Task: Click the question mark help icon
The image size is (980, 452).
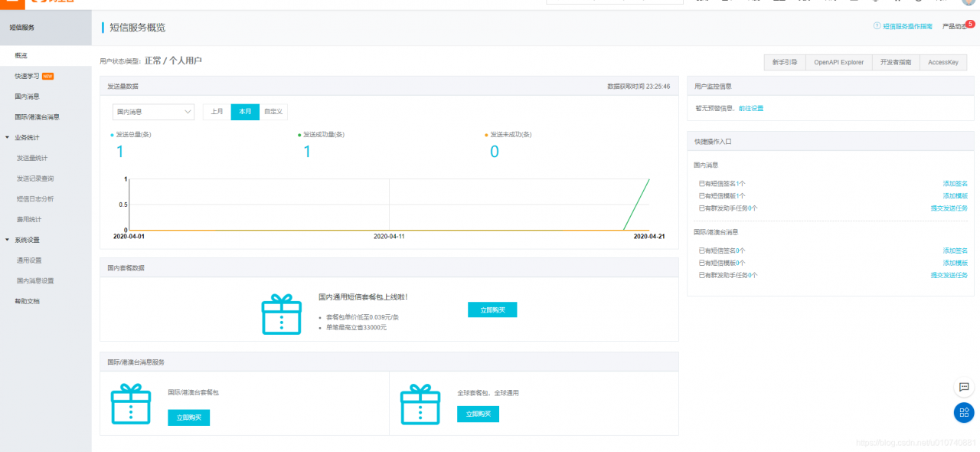Action: coord(877,26)
